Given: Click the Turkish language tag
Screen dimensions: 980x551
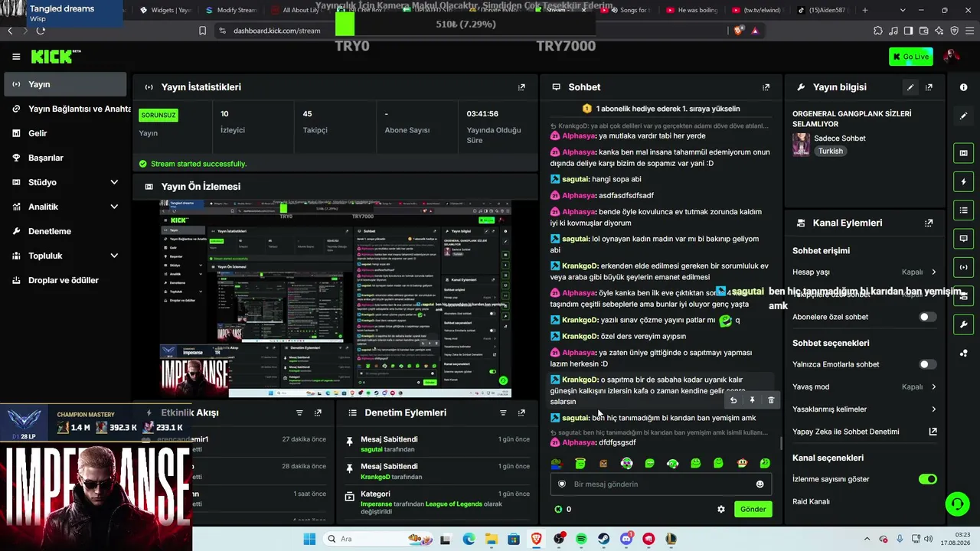Looking at the screenshot, I should click(830, 151).
